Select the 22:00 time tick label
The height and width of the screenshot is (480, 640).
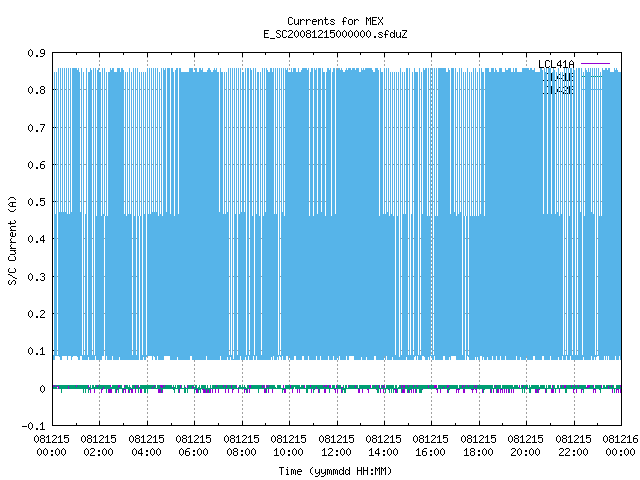click(573, 446)
